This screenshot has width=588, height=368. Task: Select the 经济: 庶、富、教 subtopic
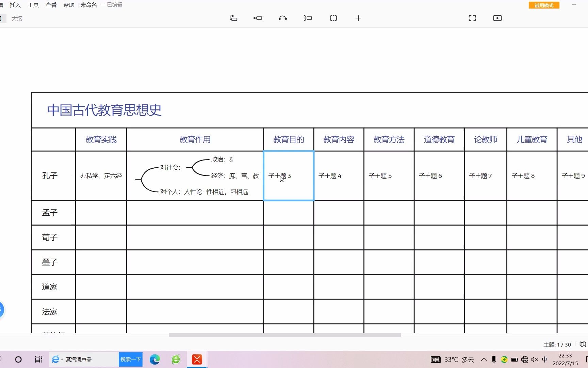(x=235, y=175)
